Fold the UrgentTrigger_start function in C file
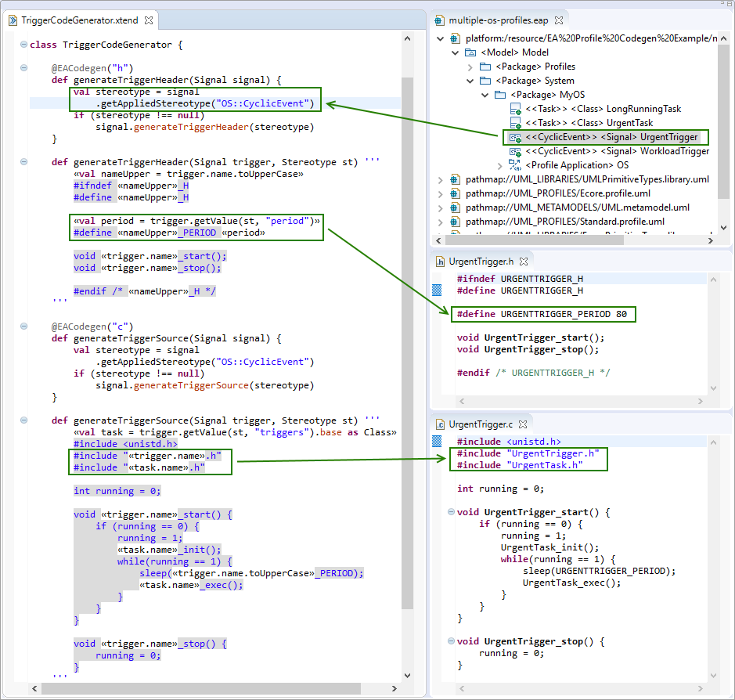The image size is (735, 700). [x=449, y=512]
